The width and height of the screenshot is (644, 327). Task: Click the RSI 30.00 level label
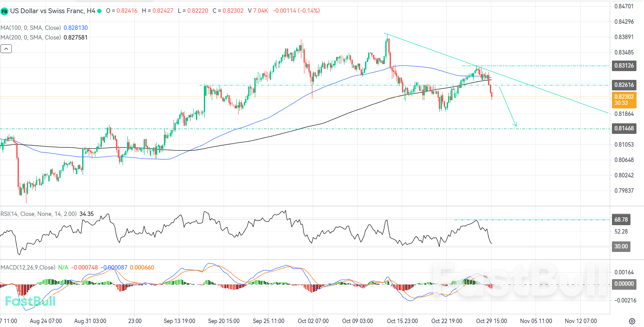[x=621, y=246]
